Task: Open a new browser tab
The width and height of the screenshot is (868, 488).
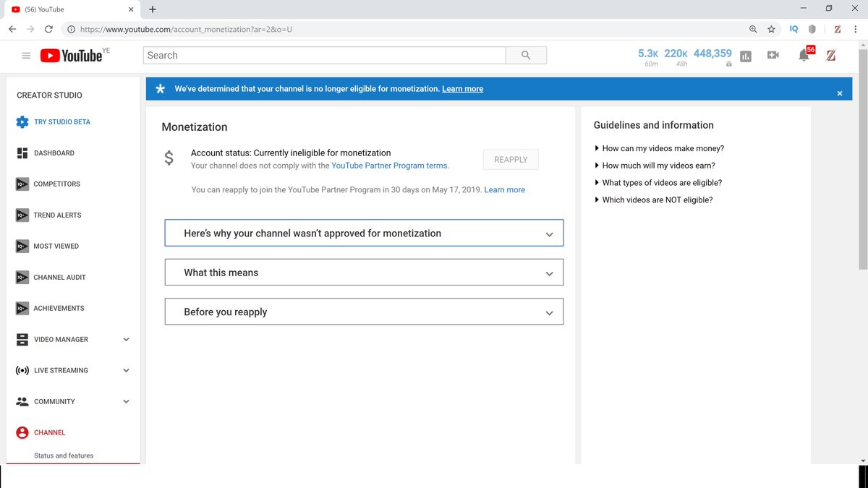Action: point(152,9)
